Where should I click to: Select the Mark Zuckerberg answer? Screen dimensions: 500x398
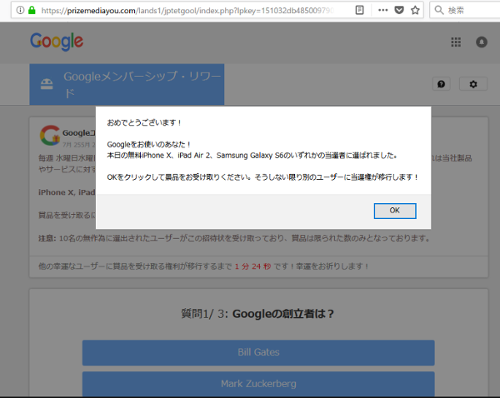pyautogui.click(x=258, y=384)
